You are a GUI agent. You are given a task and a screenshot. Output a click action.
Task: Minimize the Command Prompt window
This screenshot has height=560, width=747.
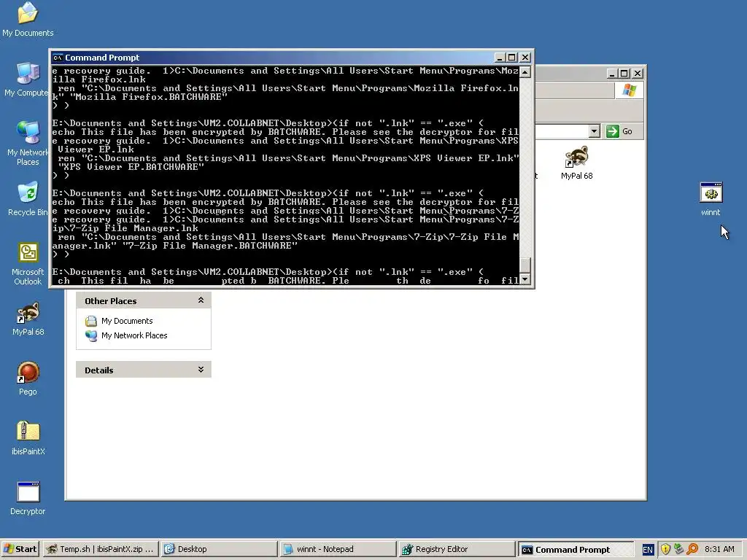[499, 58]
